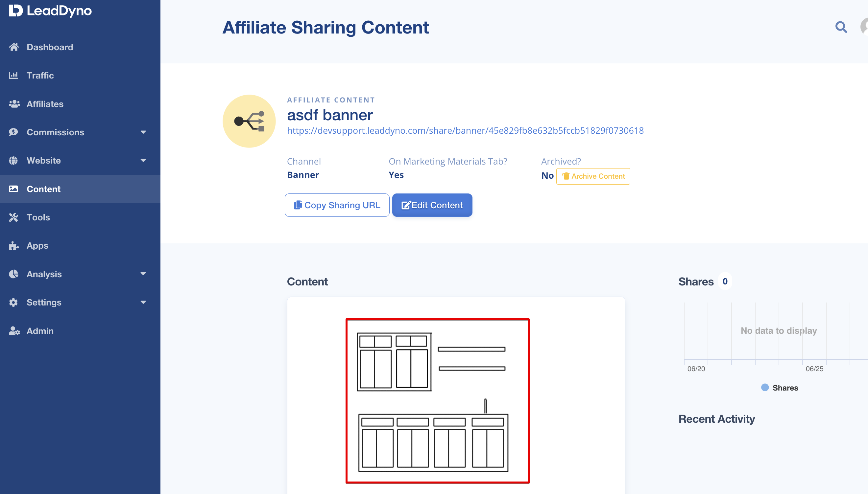Click Copy Sharing URL button
868x494 pixels.
[337, 205]
